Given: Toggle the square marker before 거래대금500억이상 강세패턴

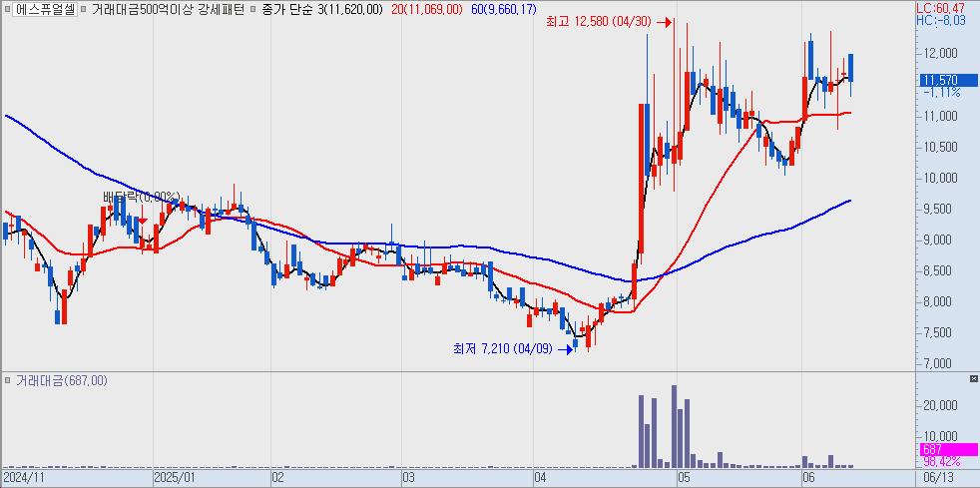Looking at the screenshot, I should tap(84, 9).
